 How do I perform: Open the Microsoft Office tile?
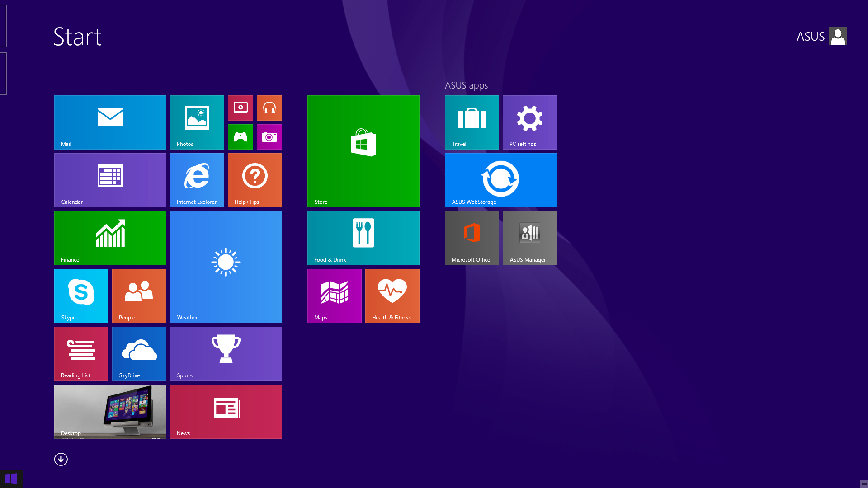(472, 238)
